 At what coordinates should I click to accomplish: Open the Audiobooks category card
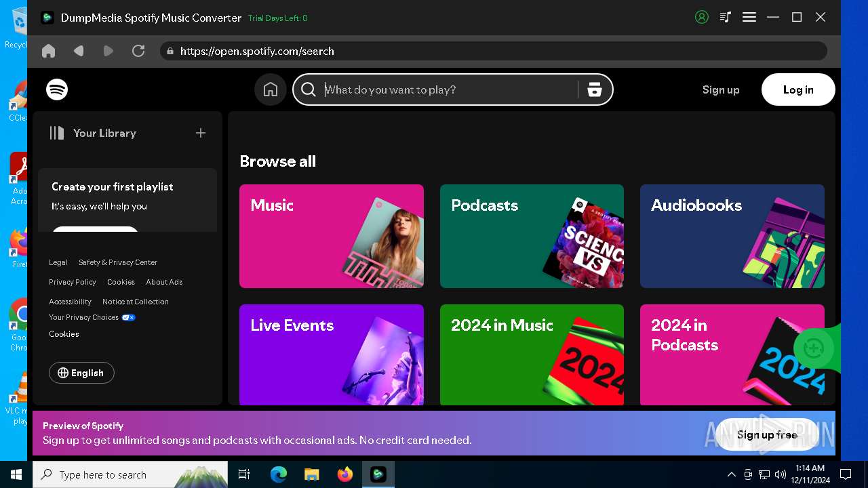tap(732, 237)
